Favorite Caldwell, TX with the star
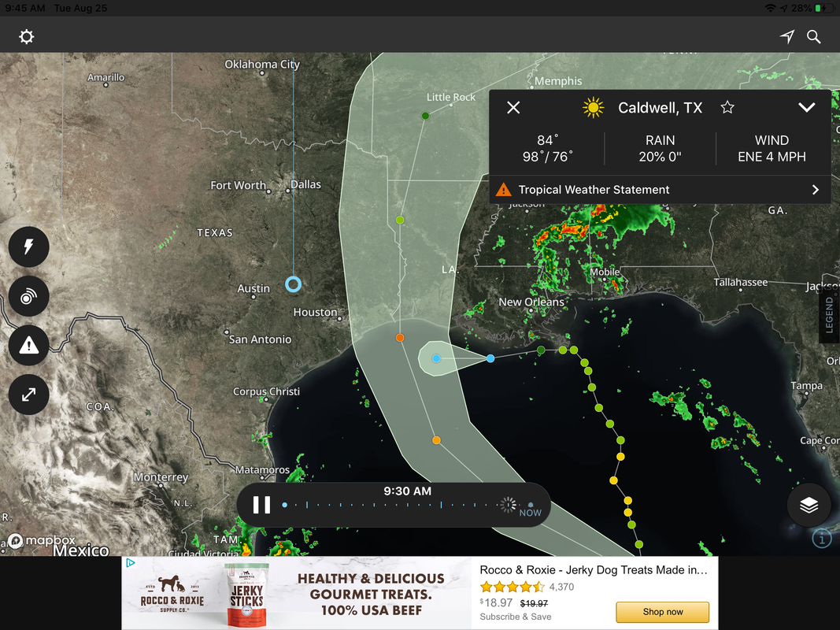 pos(727,108)
